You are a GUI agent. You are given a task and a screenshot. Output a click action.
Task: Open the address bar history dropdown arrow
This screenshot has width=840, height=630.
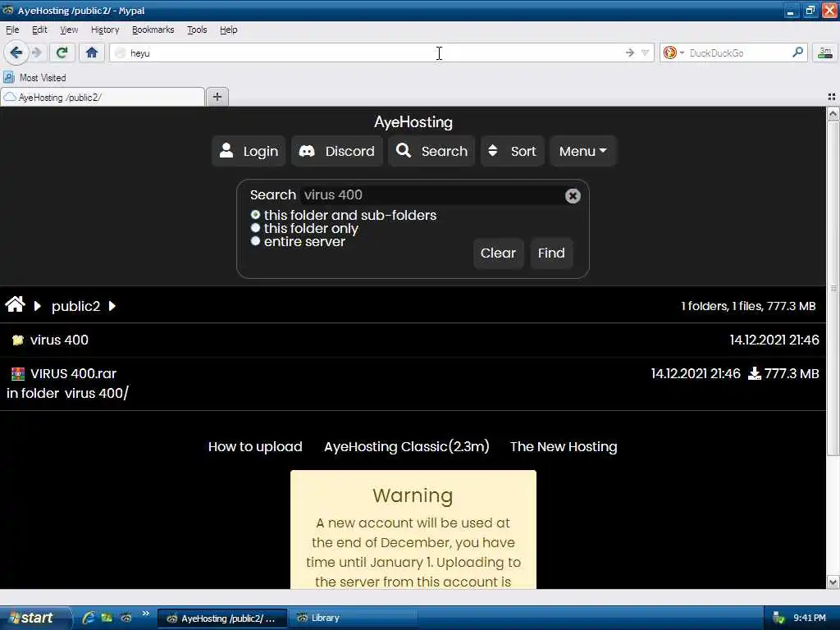pyautogui.click(x=646, y=52)
